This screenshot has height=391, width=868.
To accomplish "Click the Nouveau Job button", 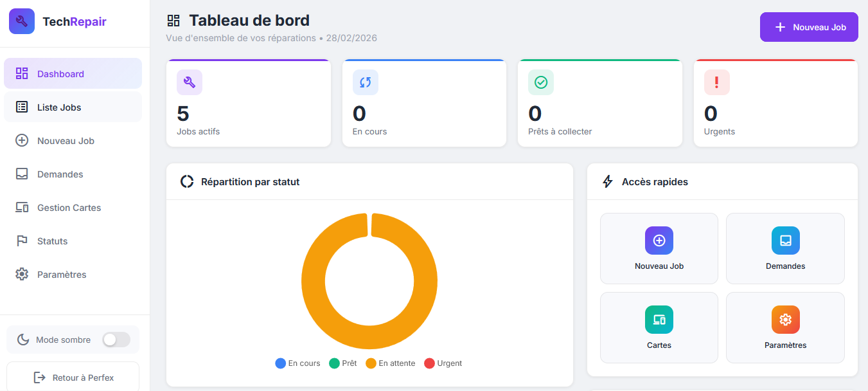I will click(x=809, y=27).
